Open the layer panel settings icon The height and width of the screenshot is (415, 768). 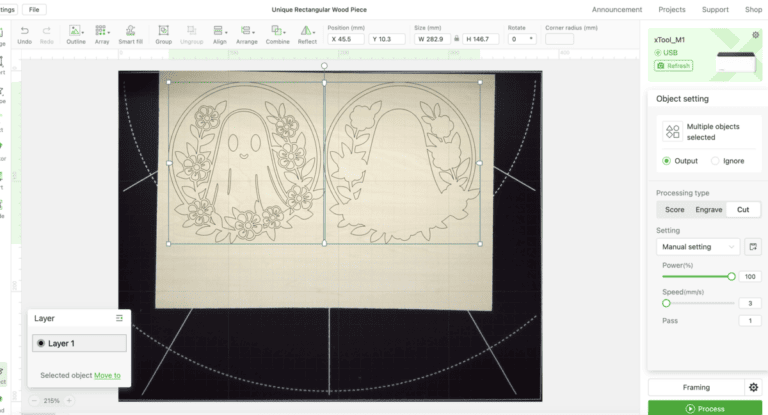pyautogui.click(x=119, y=318)
